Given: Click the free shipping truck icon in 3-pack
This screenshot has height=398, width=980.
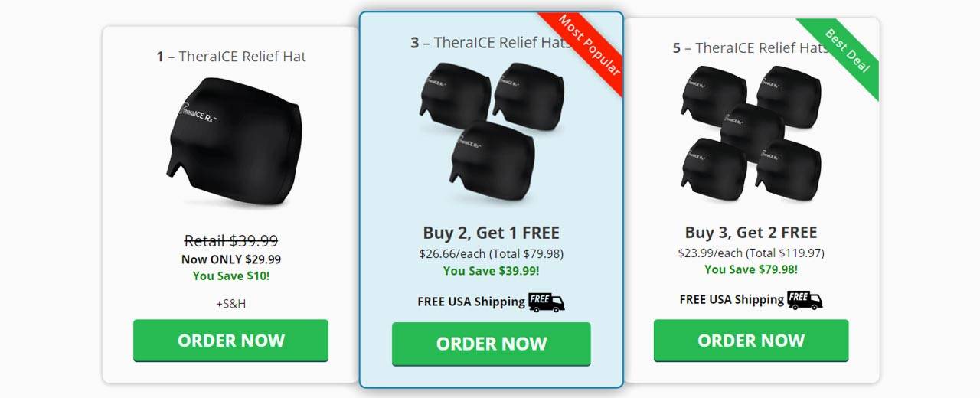Looking at the screenshot, I should pyautogui.click(x=547, y=302).
